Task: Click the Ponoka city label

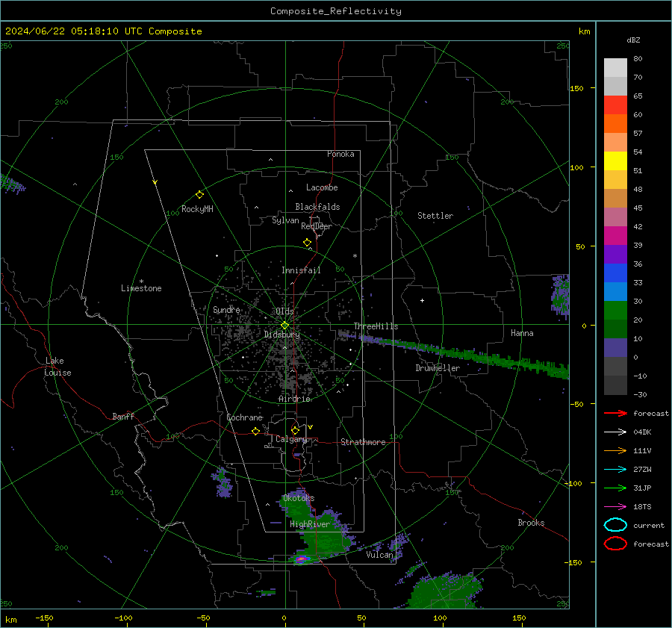Action: 340,154
